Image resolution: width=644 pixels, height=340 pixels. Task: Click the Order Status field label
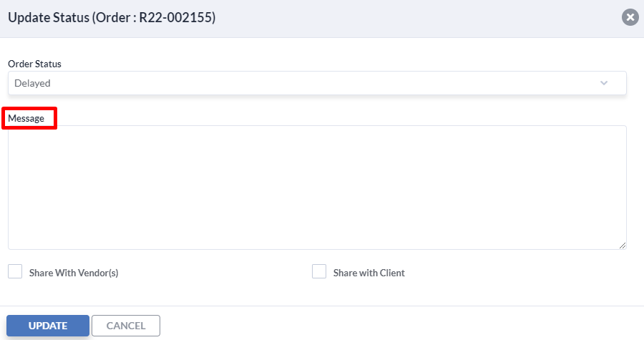pyautogui.click(x=34, y=64)
